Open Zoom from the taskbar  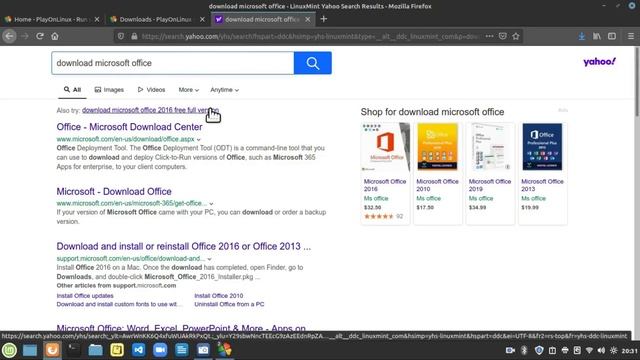point(160,350)
